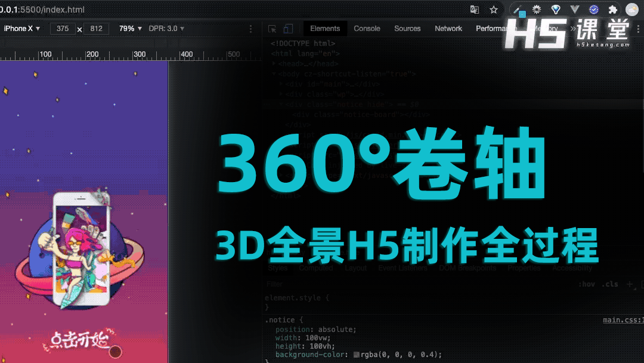Screen dimensions: 644x363
Task: Click the blue checkmark extension icon
Action: tap(594, 10)
